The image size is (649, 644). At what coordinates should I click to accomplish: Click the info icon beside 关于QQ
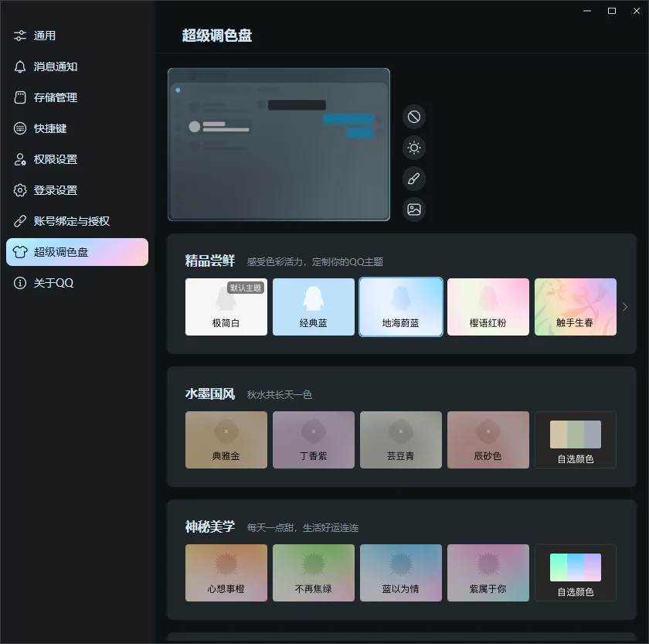(x=20, y=283)
